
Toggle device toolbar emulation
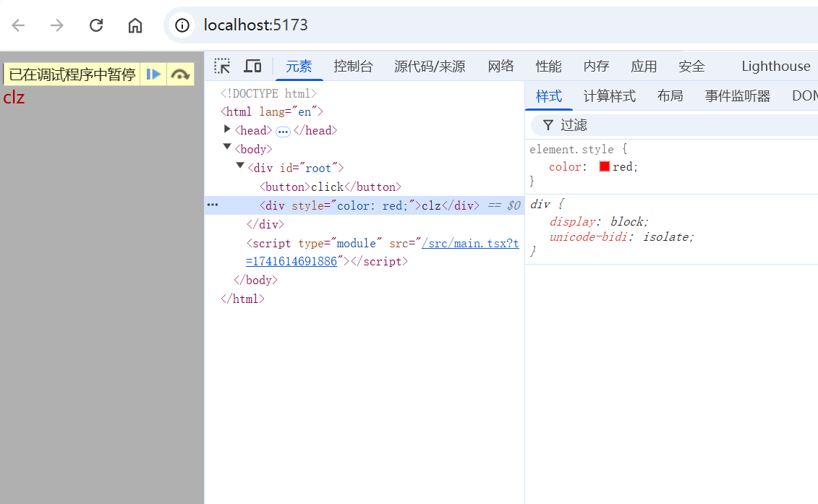(x=252, y=66)
